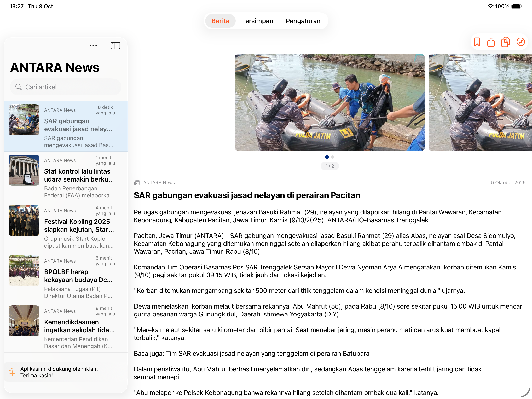Select the second carousel page dot
This screenshot has width=532, height=399.
[x=332, y=157]
